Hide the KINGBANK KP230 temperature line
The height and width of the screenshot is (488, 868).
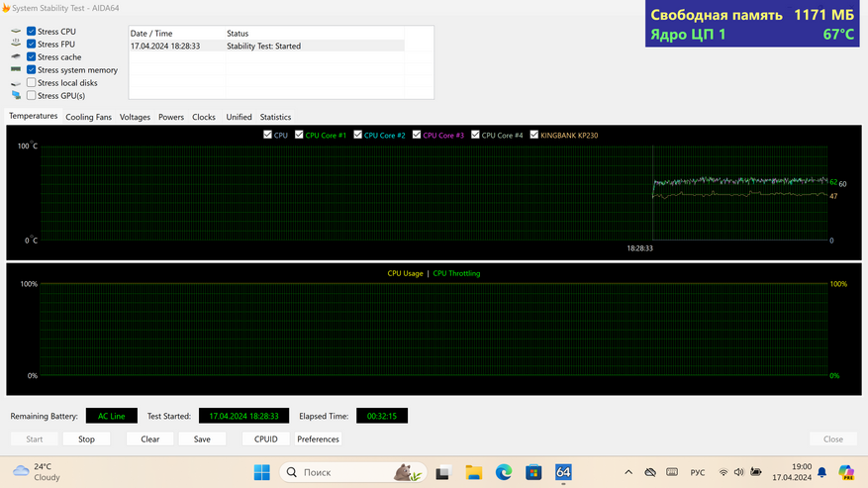(534, 135)
